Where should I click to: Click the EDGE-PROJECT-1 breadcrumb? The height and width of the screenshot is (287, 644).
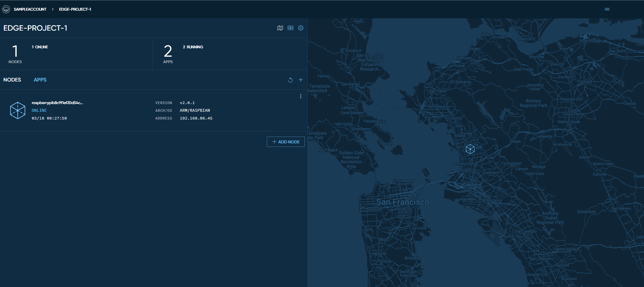coord(75,9)
